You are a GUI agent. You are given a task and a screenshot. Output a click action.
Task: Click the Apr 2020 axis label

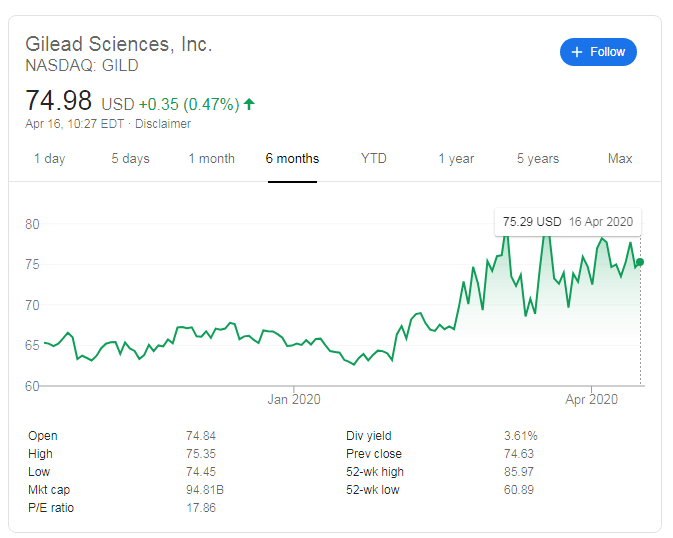pyautogui.click(x=592, y=400)
